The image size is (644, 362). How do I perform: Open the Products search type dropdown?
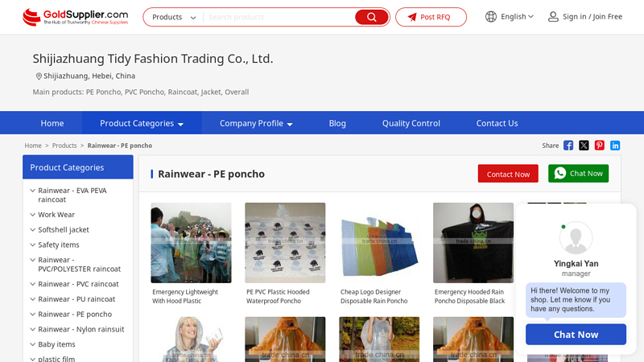click(x=174, y=17)
